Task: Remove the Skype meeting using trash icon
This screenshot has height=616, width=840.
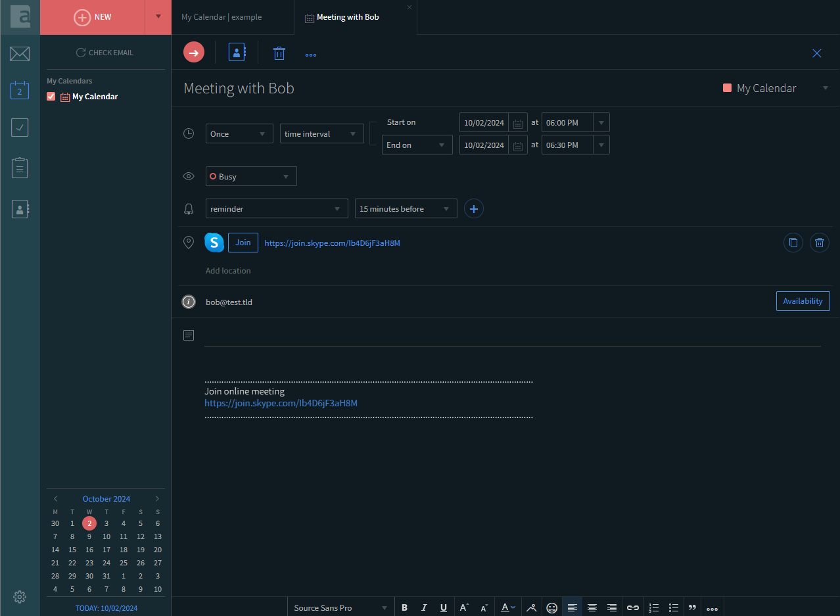Action: (x=820, y=243)
